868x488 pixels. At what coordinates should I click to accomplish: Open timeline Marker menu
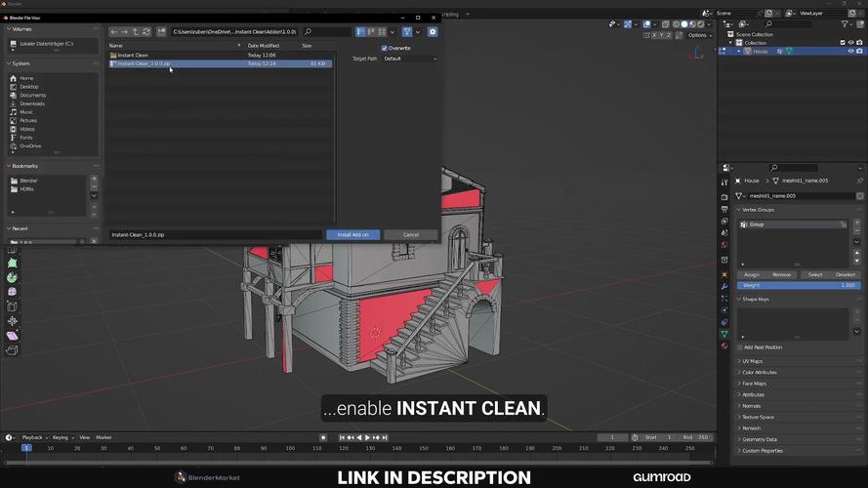click(103, 437)
